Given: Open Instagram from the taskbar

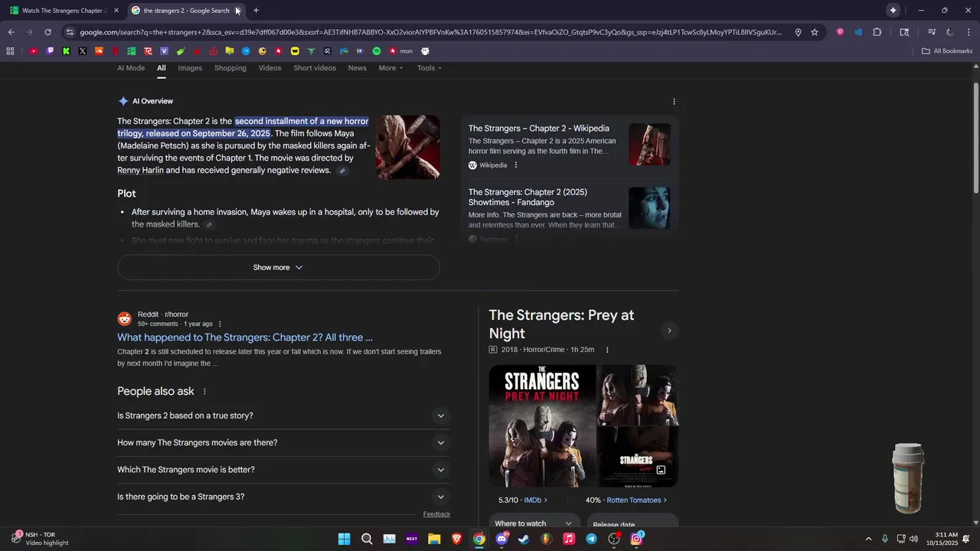Looking at the screenshot, I should coord(636,539).
